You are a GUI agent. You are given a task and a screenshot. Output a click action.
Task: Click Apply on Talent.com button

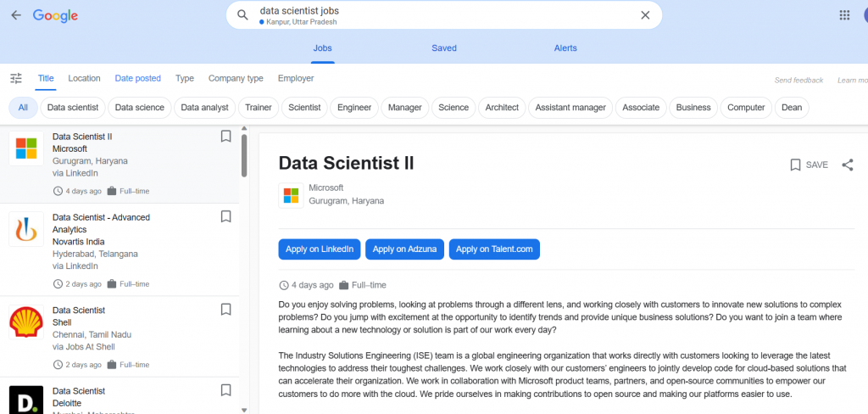point(494,249)
